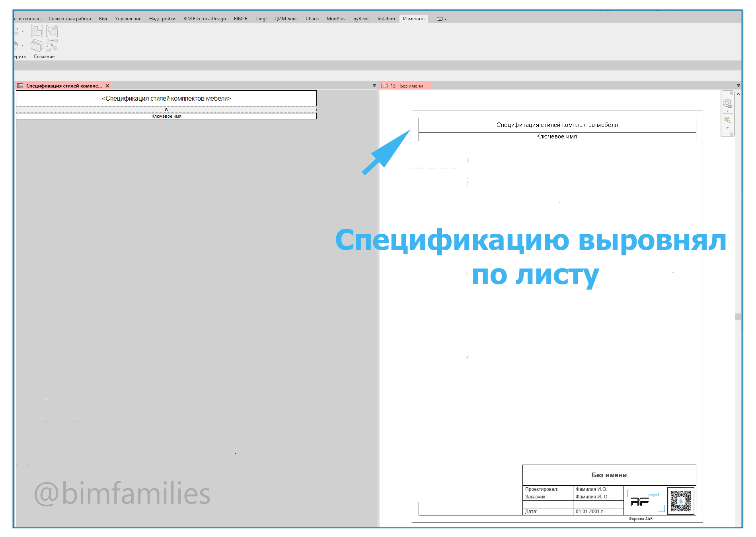This screenshot has width=756, height=537.
Task: Open the Teslabim ribbon tab
Action: click(x=386, y=19)
